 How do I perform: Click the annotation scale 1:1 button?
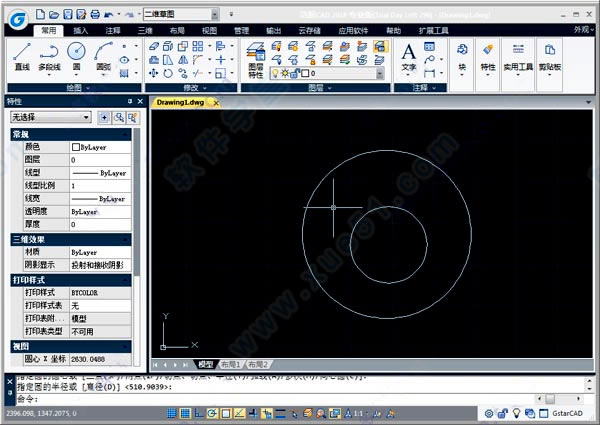tap(358, 414)
